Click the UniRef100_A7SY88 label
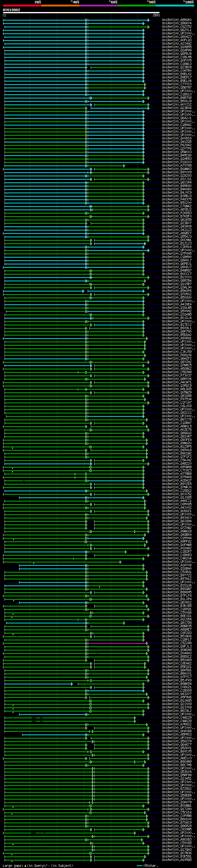Viewport: 197px width, 868px height. [177, 165]
